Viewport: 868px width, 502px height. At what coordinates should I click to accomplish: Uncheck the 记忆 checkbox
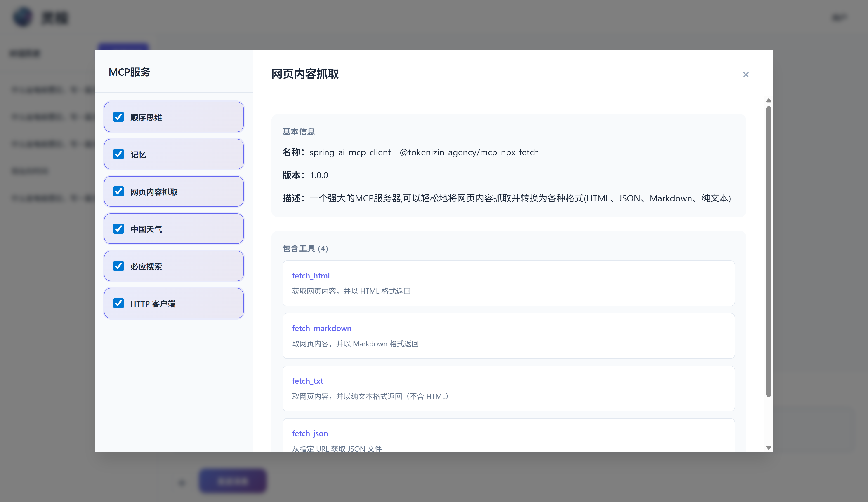(118, 154)
